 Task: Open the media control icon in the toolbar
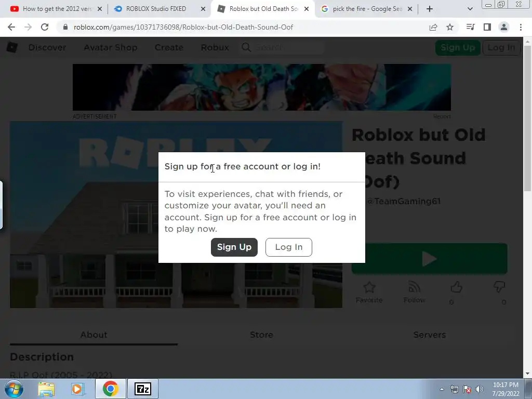coord(470,27)
